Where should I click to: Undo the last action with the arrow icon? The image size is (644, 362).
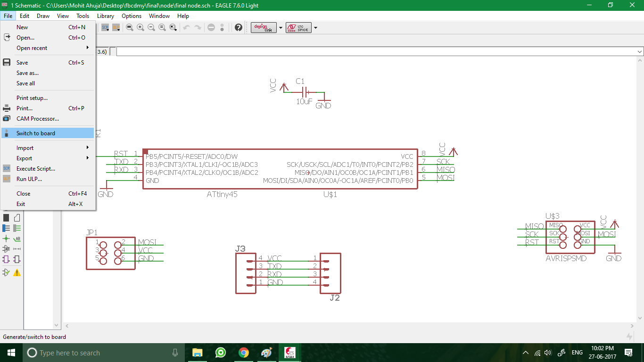coord(187,27)
